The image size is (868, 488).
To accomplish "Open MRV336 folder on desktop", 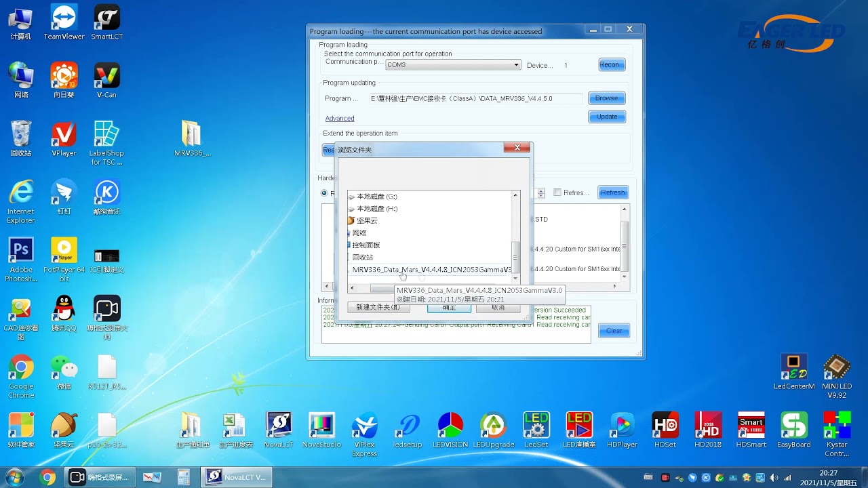I will coord(192,139).
